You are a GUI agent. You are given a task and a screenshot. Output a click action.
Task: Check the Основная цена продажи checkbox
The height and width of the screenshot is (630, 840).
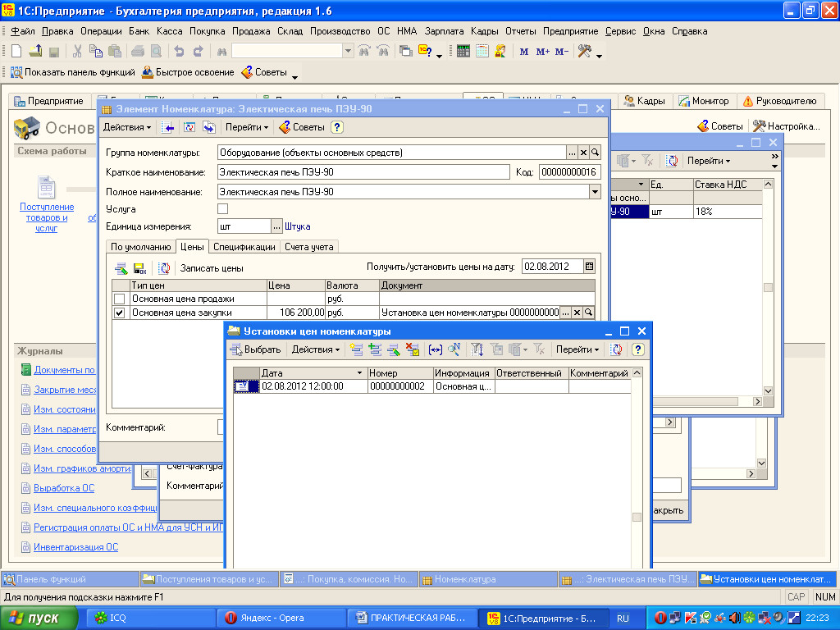click(x=120, y=299)
